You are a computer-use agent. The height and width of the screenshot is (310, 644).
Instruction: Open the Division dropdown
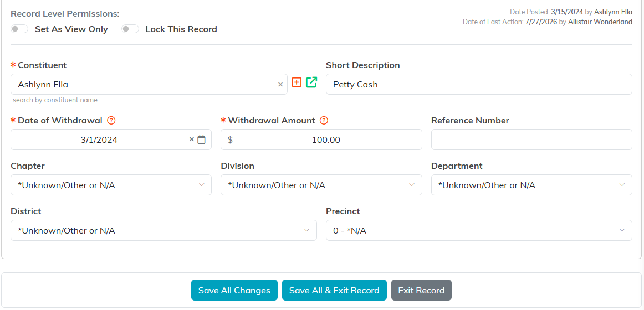(x=321, y=185)
